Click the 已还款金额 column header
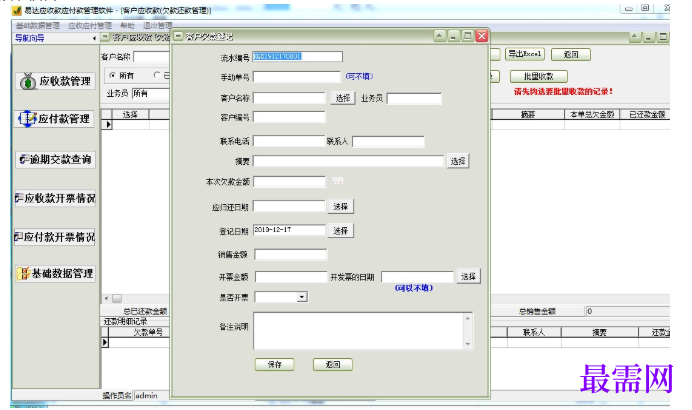 tap(647, 114)
